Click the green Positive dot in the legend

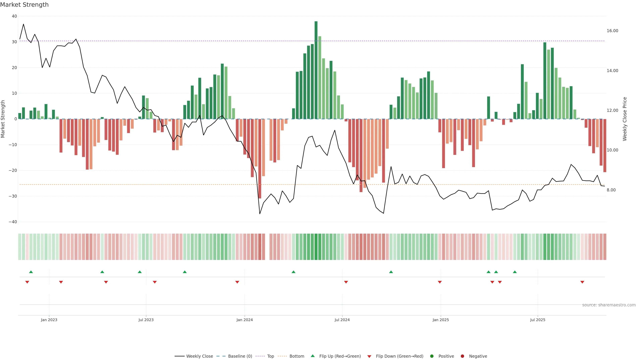(432, 356)
